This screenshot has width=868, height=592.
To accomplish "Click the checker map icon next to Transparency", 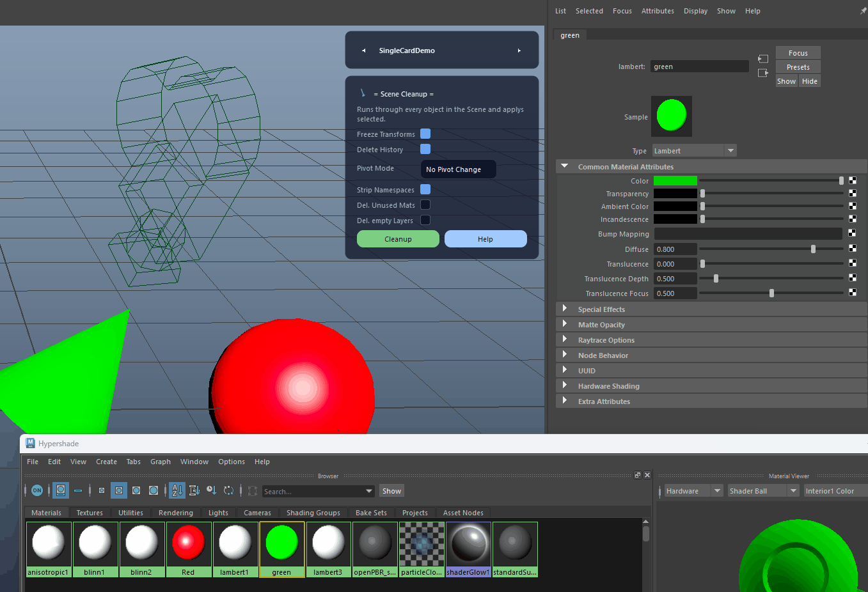I will click(853, 193).
